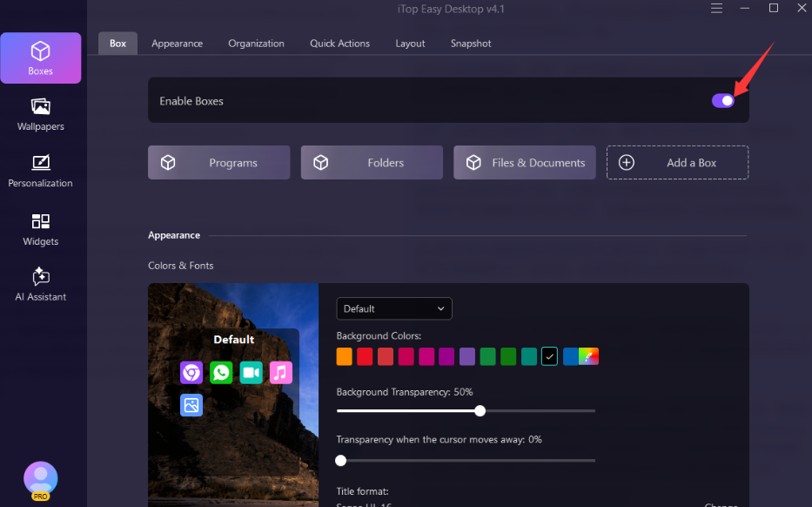Select the Boxes sidebar icon
The height and width of the screenshot is (507, 812).
(40, 57)
